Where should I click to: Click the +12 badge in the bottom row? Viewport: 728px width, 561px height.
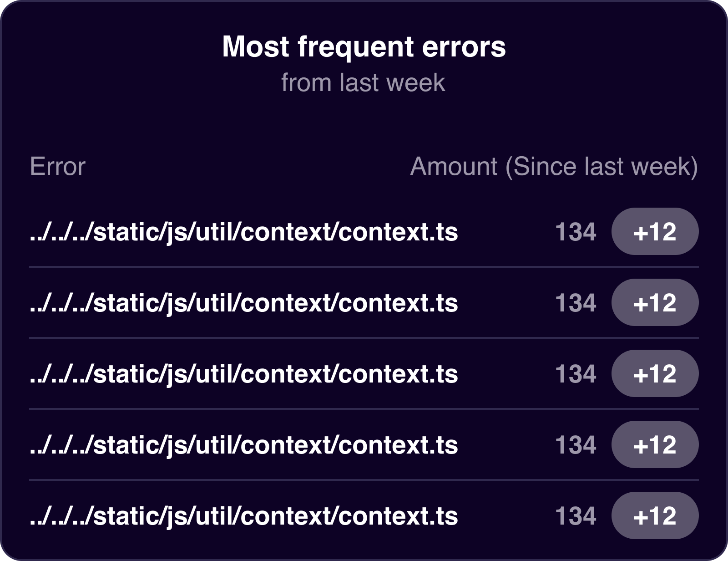tap(655, 516)
